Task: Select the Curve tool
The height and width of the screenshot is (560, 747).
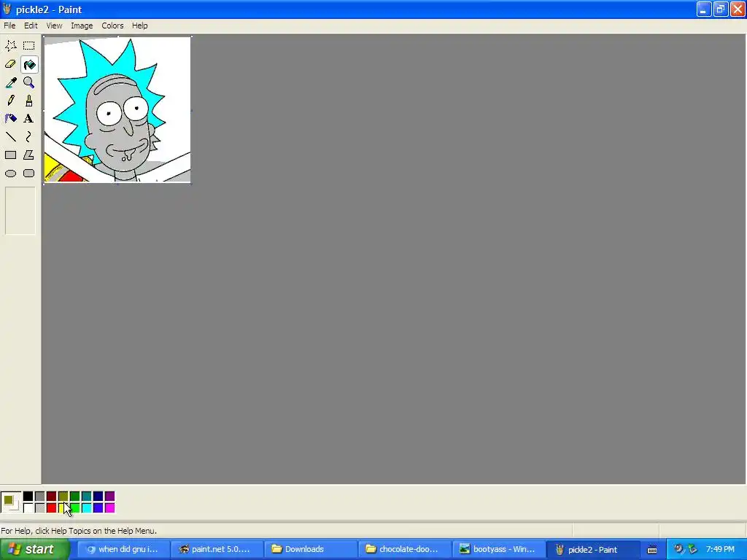Action: point(28,137)
